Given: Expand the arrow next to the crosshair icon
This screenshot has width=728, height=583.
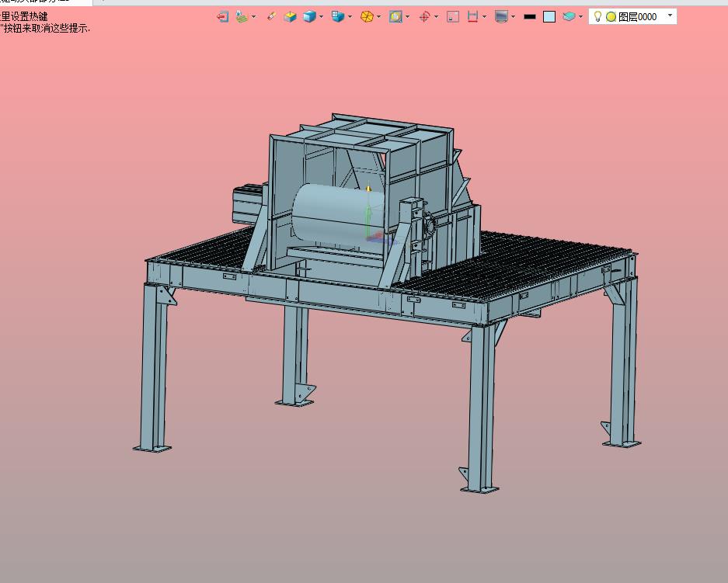Looking at the screenshot, I should pos(436,17).
